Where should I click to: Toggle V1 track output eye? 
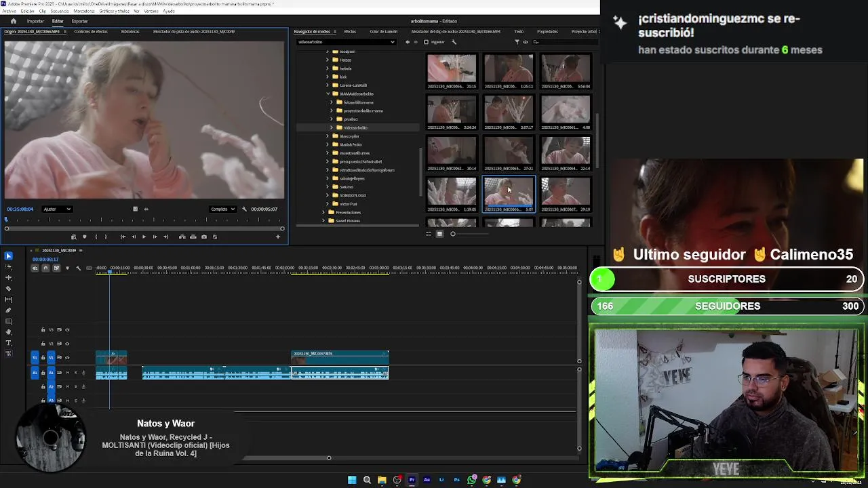click(67, 357)
